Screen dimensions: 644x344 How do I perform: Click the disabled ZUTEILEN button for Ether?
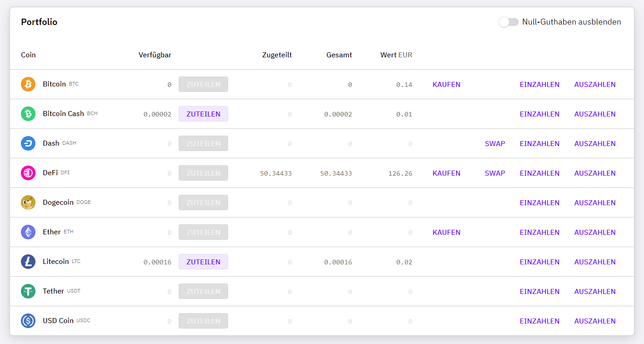click(x=203, y=232)
